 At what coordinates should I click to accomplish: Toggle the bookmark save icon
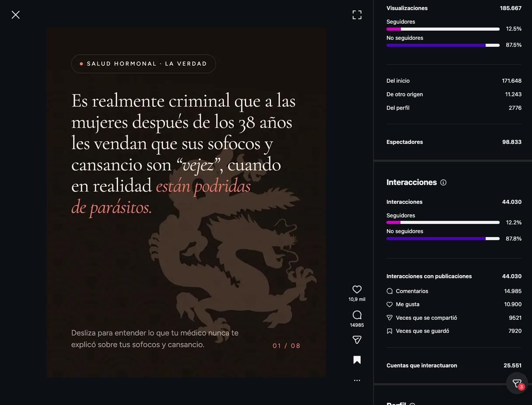(x=357, y=360)
